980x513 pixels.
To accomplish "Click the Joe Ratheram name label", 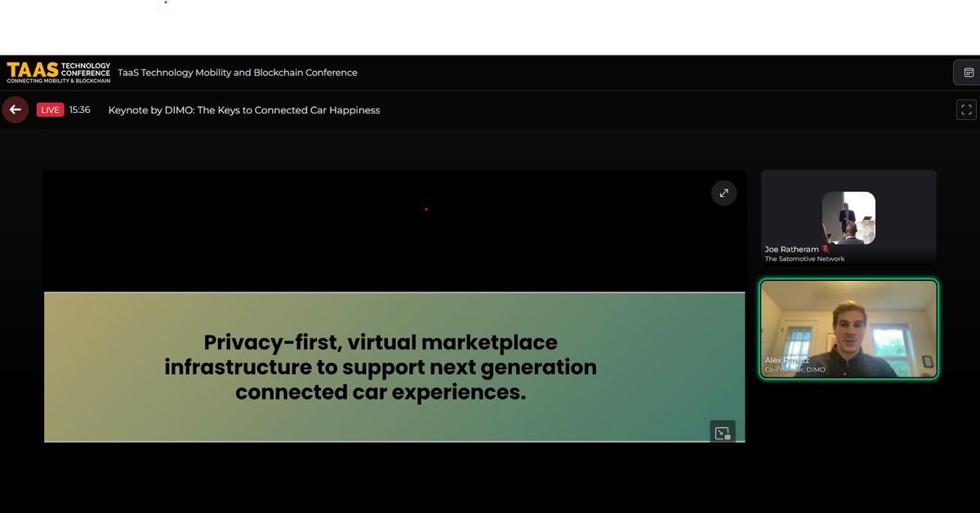I will pyautogui.click(x=791, y=249).
